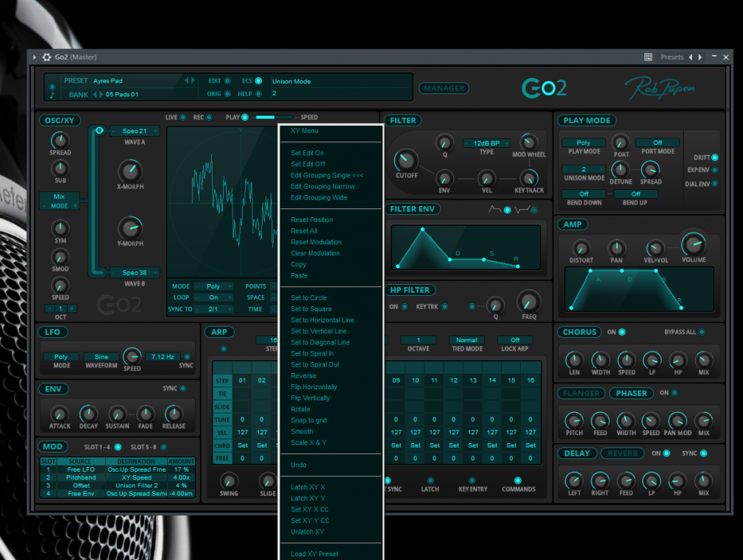The width and height of the screenshot is (743, 560).
Task: Click the Y-MORPH knob
Action: click(x=129, y=228)
